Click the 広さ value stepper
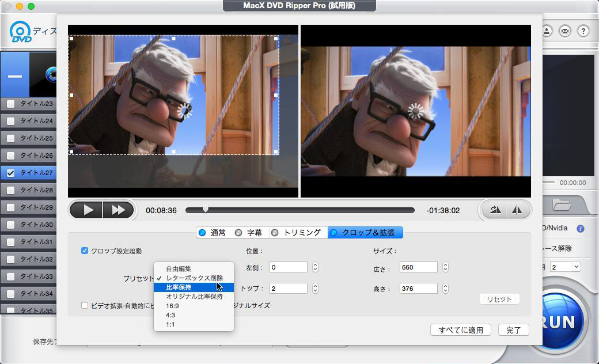Screen dimensions: 599x364 pos(445,267)
